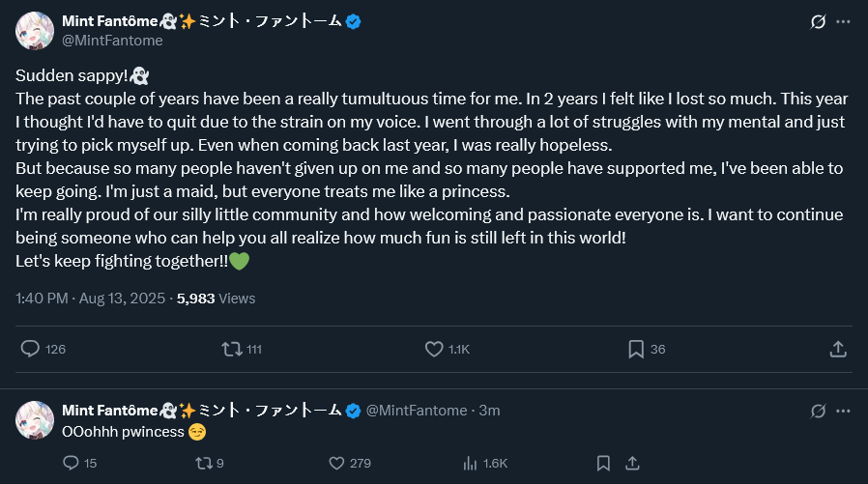This screenshot has width=868, height=484.
Task: Share the main post via share icon
Action: coord(838,349)
